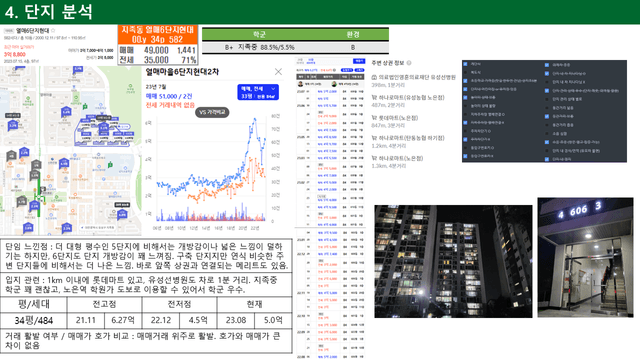Click the 22.12 lowest date cell
This screenshot has height=360, width=640.
coord(161,320)
